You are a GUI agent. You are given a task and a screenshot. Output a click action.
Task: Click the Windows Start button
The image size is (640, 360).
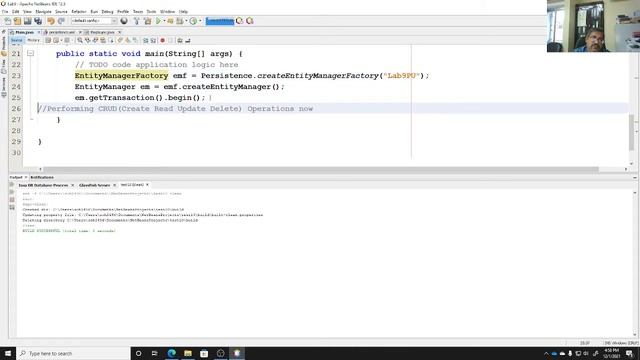tap(8, 353)
